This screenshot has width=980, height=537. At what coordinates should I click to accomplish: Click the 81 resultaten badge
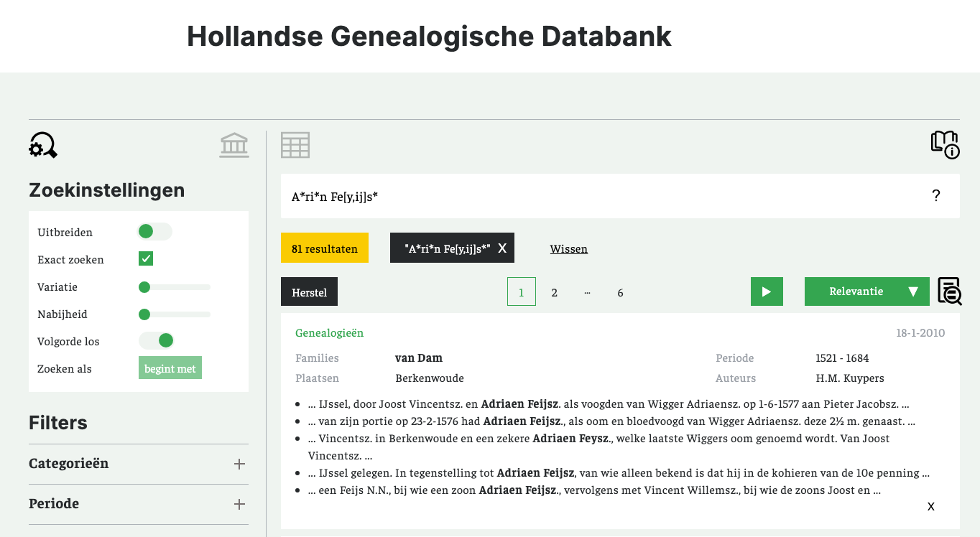pyautogui.click(x=325, y=248)
